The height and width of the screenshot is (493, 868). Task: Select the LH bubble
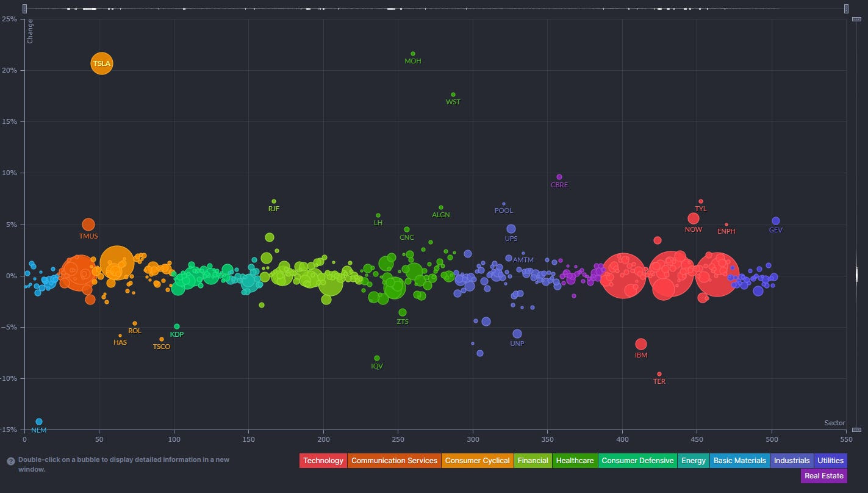[378, 215]
